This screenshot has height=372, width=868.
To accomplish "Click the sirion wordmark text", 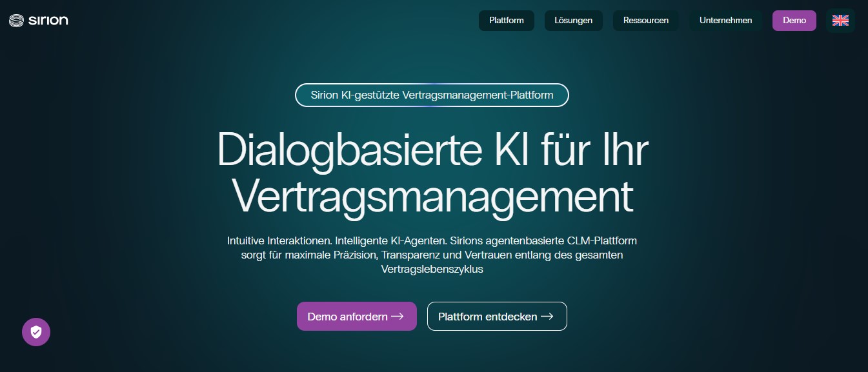I will point(48,21).
